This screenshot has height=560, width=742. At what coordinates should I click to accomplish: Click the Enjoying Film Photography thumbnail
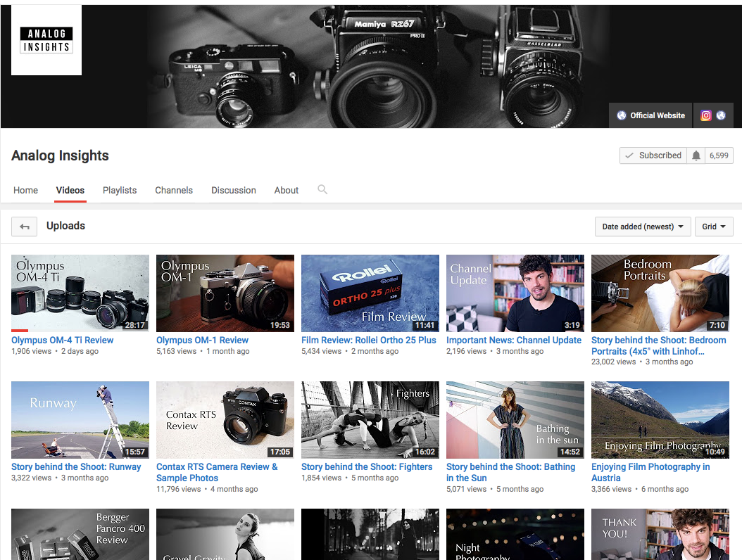pyautogui.click(x=660, y=420)
